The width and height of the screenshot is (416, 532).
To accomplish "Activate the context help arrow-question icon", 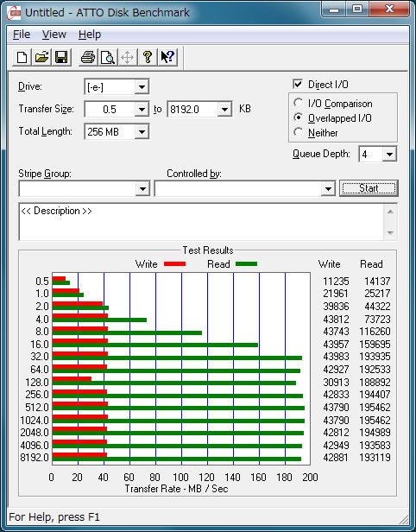I will pos(167,57).
